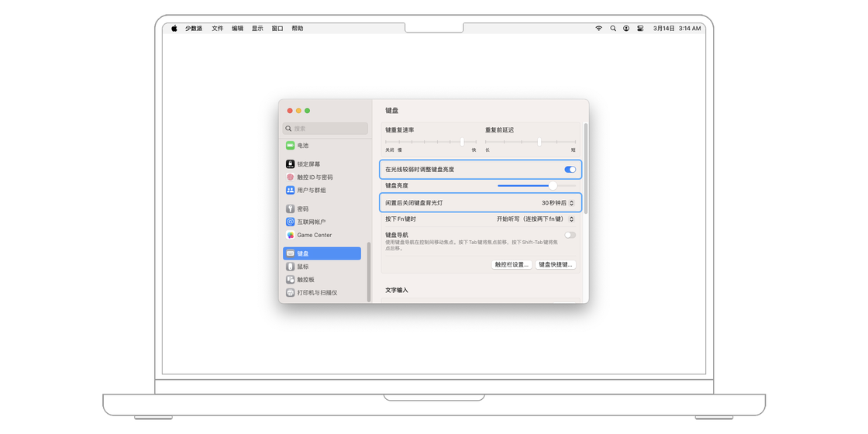This screenshot has width=868, height=434.
Task: Select the 电池 battery icon in sidebar
Action: (x=290, y=146)
